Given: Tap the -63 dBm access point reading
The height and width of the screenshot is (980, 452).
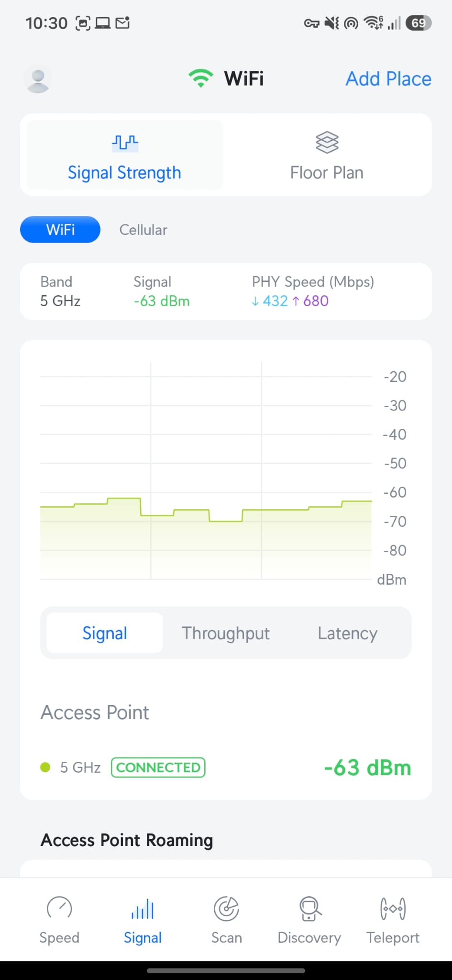Looking at the screenshot, I should point(367,768).
